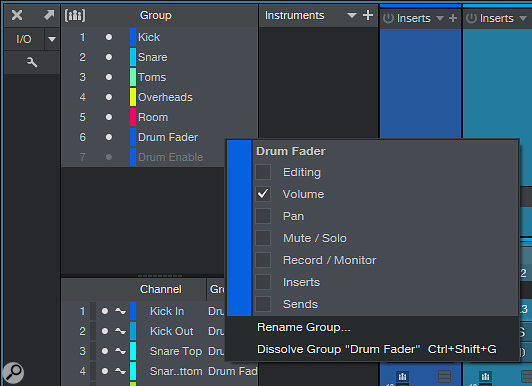Open the first Inserts dropdown arrow
This screenshot has width=532, height=386.
[x=440, y=18]
